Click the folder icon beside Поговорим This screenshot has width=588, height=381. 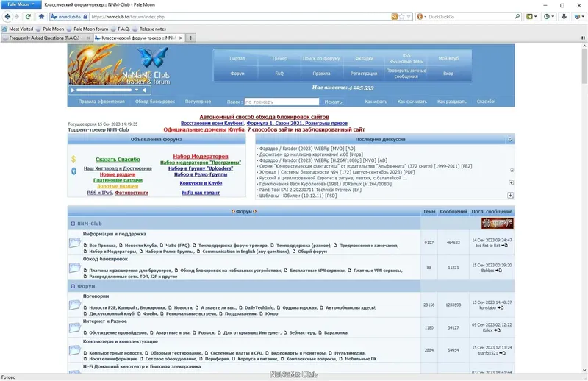(75, 305)
